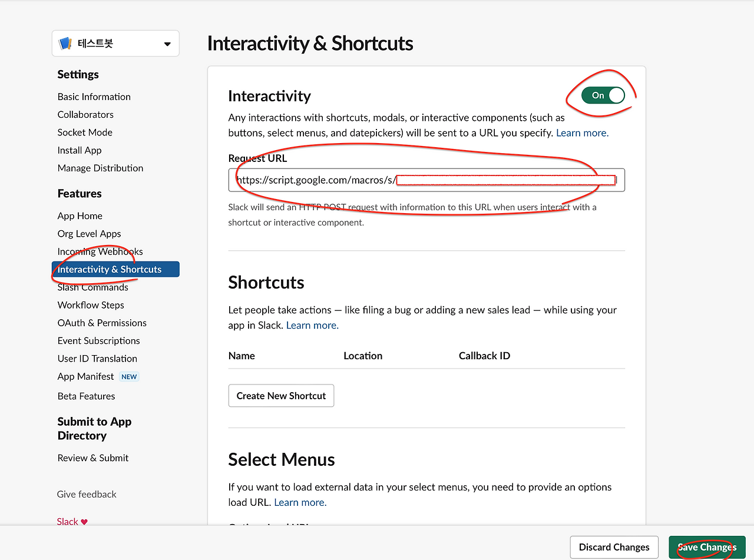Go to Incoming Webhooks
The height and width of the screenshot is (560, 754).
click(100, 251)
